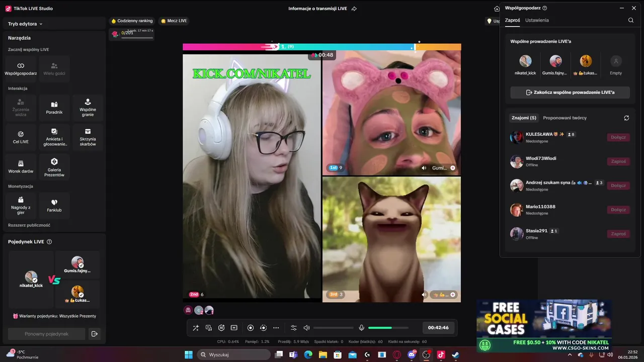Refresh the friends list

(626, 118)
